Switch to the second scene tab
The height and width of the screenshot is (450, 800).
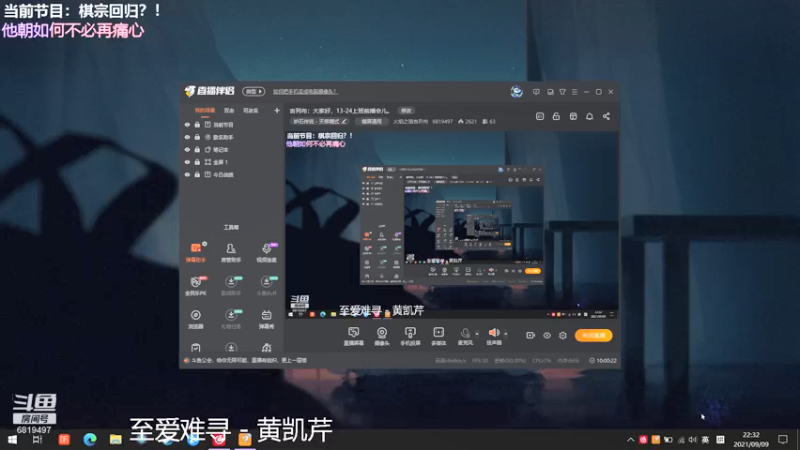(x=229, y=110)
